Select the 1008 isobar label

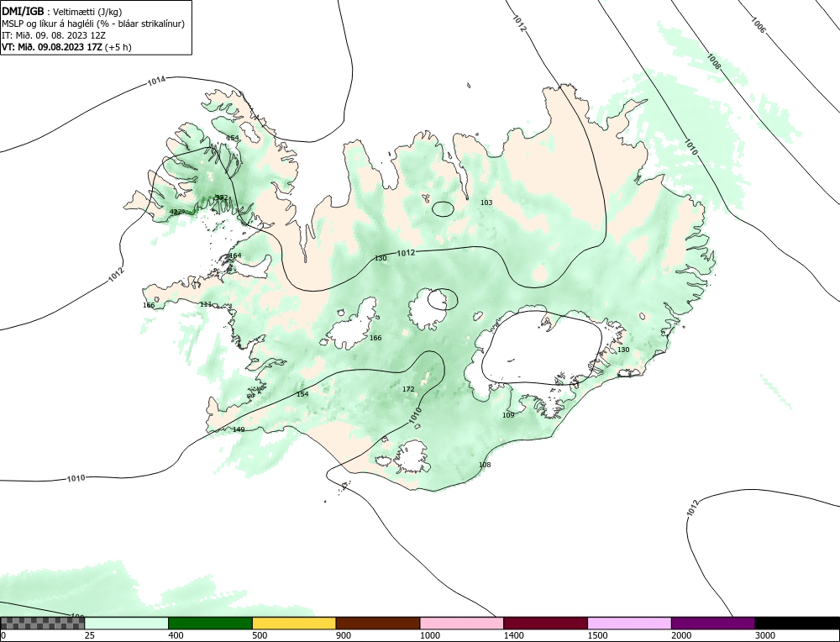[714, 61]
